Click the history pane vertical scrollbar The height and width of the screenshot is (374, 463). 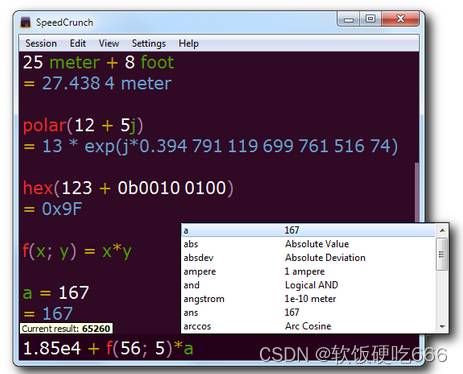point(416,193)
